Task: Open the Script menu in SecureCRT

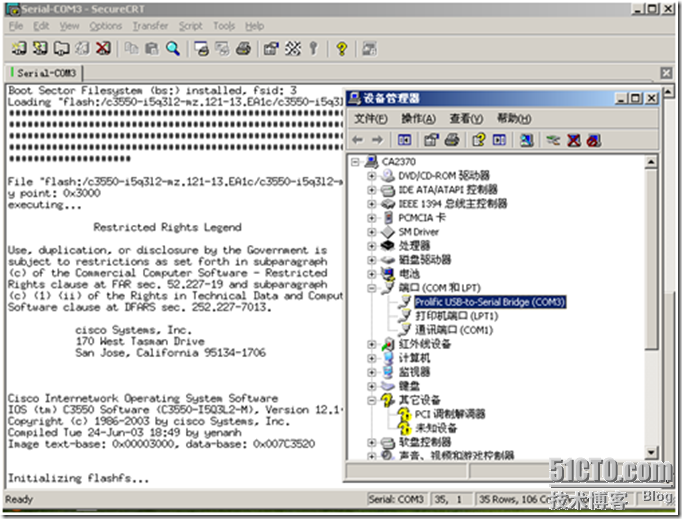Action: [x=191, y=26]
